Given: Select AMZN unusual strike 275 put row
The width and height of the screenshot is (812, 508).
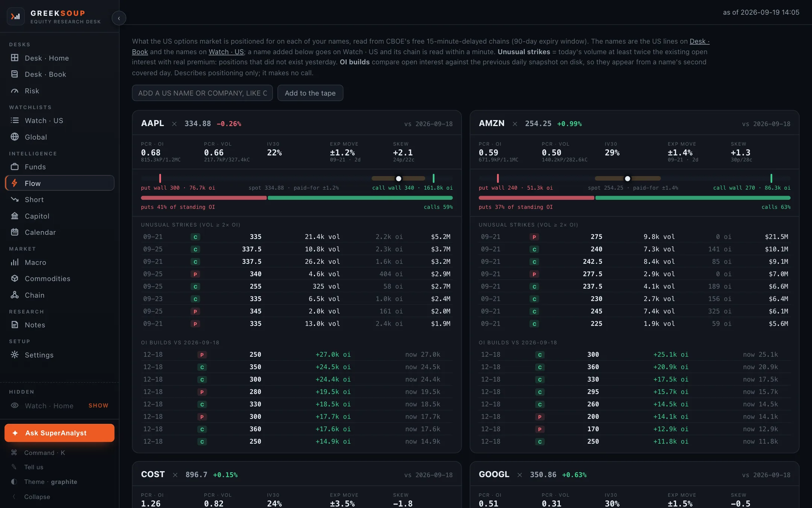Looking at the screenshot, I should pyautogui.click(x=634, y=237).
